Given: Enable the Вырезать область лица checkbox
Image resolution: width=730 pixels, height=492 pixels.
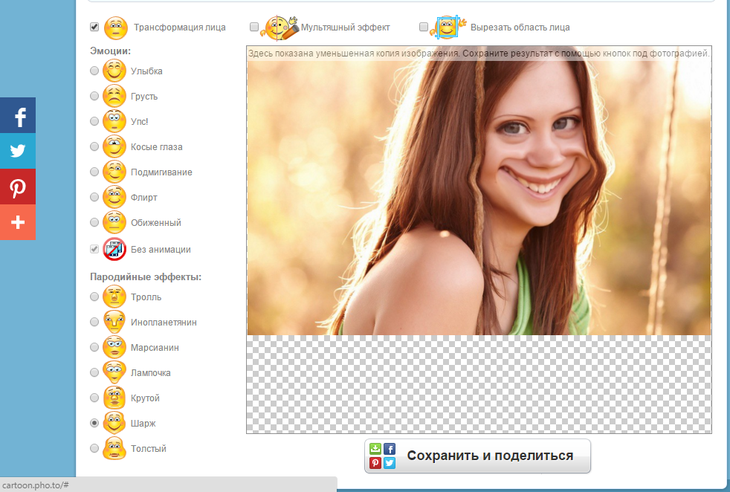Looking at the screenshot, I should point(423,27).
